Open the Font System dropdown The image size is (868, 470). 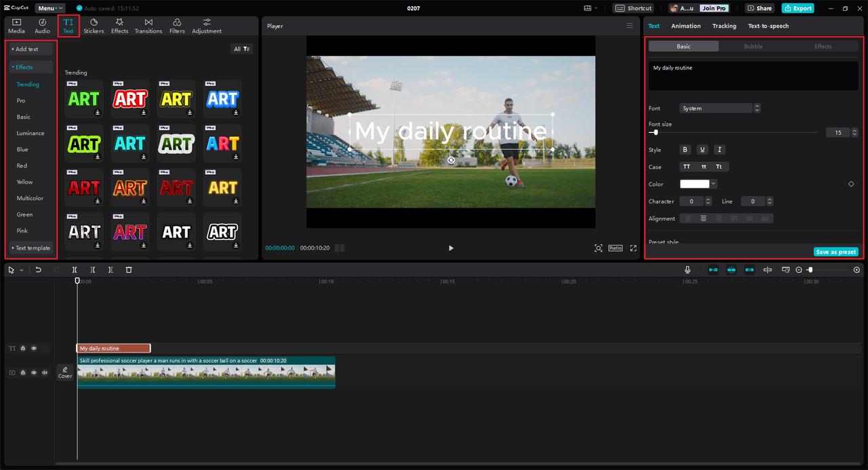pyautogui.click(x=719, y=109)
